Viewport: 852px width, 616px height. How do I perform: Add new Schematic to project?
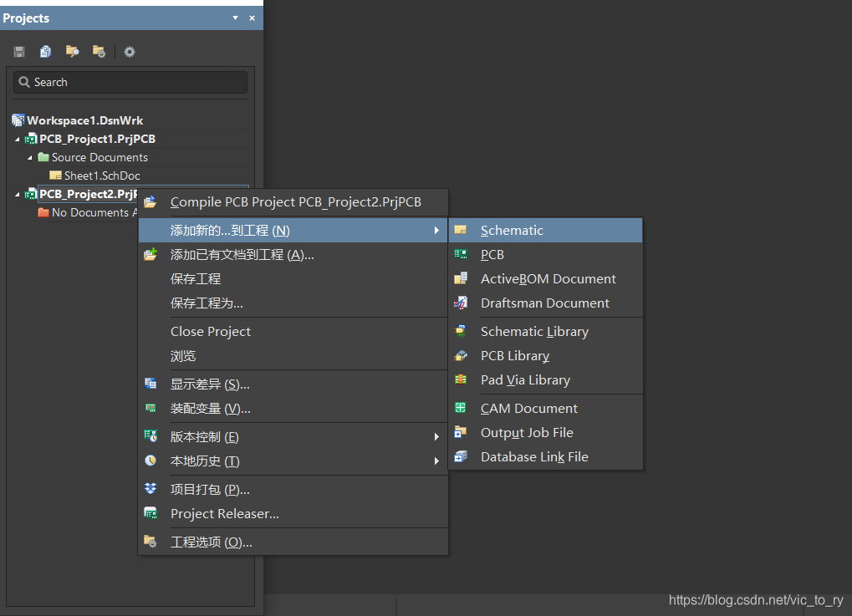point(545,231)
